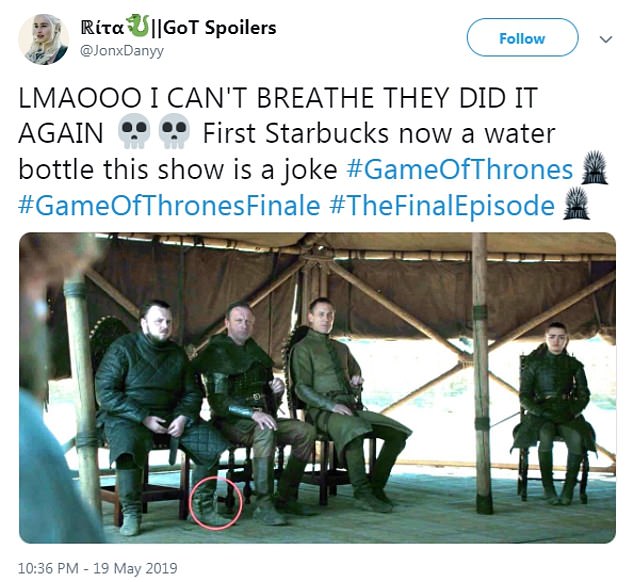634x582 pixels.
Task: Open the tweet options chevron menu
Action: 606,39
